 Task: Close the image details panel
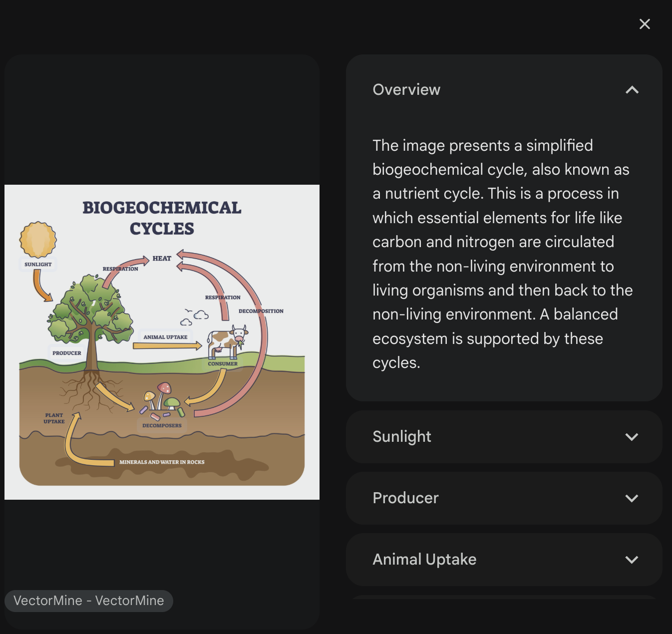coord(645,24)
